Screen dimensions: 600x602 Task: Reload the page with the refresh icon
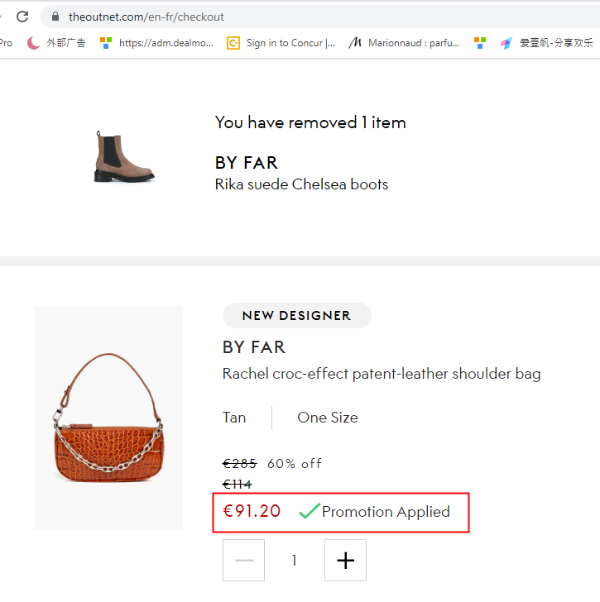point(22,17)
